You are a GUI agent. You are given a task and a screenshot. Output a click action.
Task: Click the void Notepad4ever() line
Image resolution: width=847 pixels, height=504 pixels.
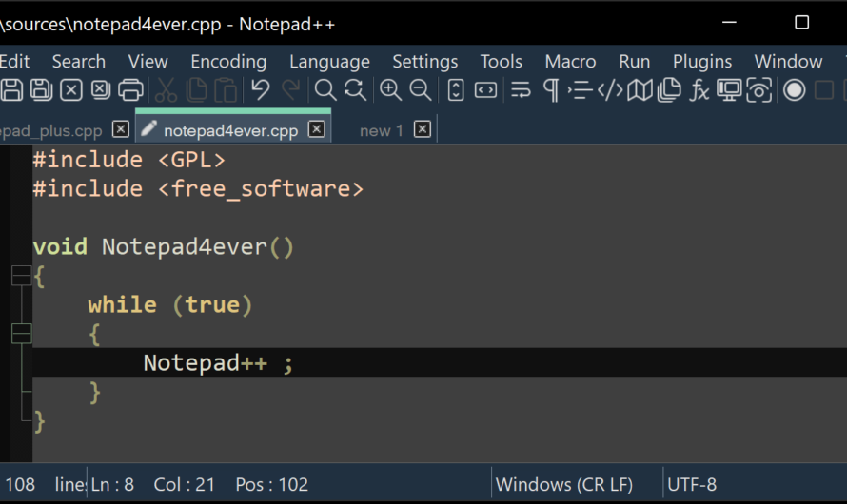[163, 247]
